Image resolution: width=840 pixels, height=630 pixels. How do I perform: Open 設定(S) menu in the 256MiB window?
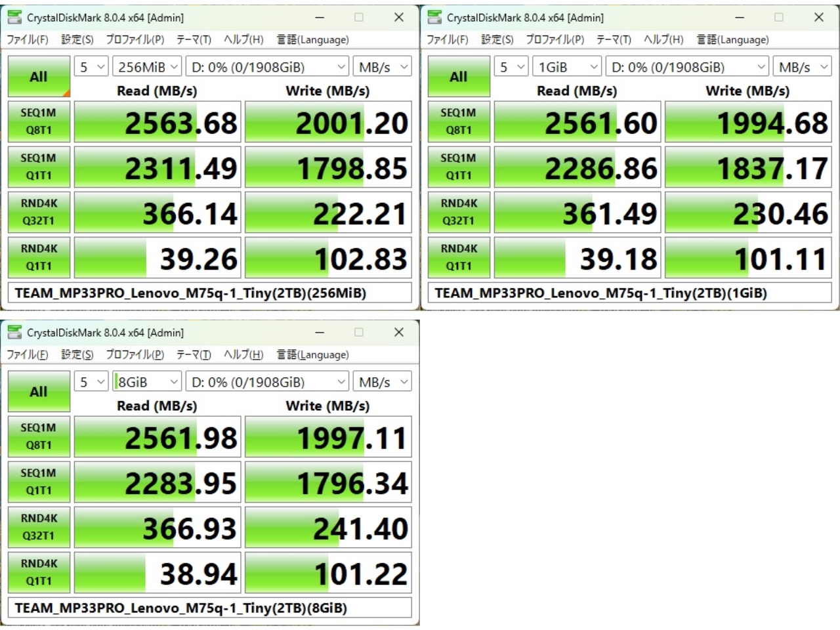tap(77, 39)
